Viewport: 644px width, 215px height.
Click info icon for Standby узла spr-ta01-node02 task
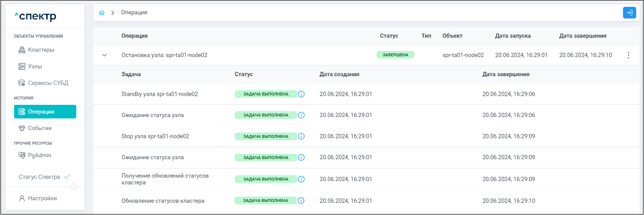coord(301,94)
